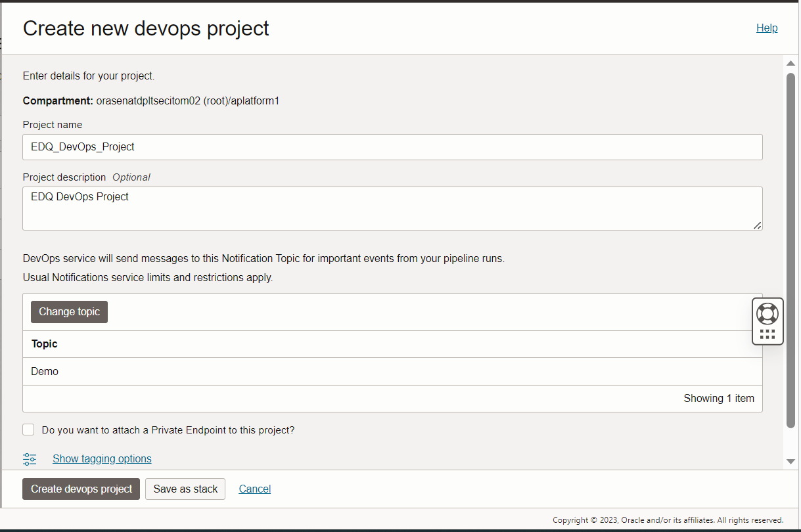Enable the Private Endpoint checkbox
Screen dimensions: 801x532
(x=28, y=430)
